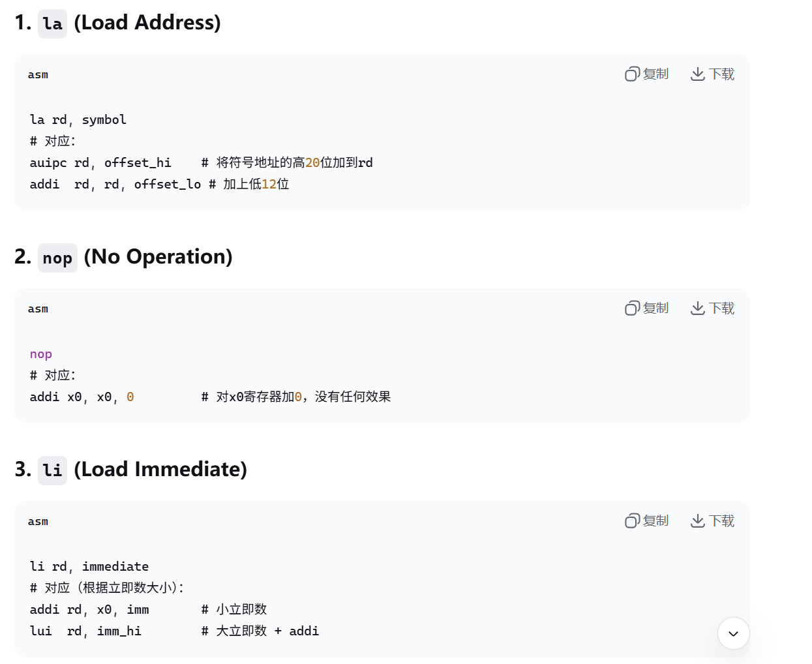Click the li rd, immediate code line
This screenshot has height=664, width=812.
pyautogui.click(x=89, y=566)
